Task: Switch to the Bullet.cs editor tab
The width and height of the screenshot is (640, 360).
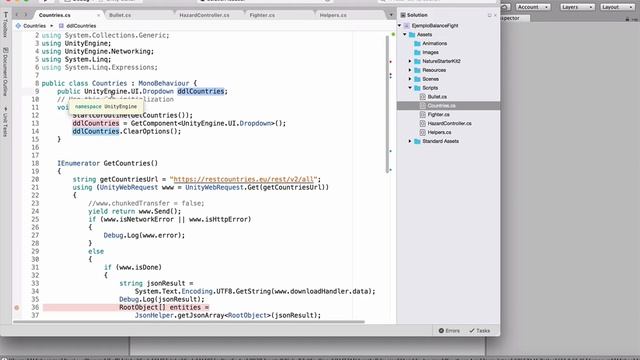Action: (120, 15)
